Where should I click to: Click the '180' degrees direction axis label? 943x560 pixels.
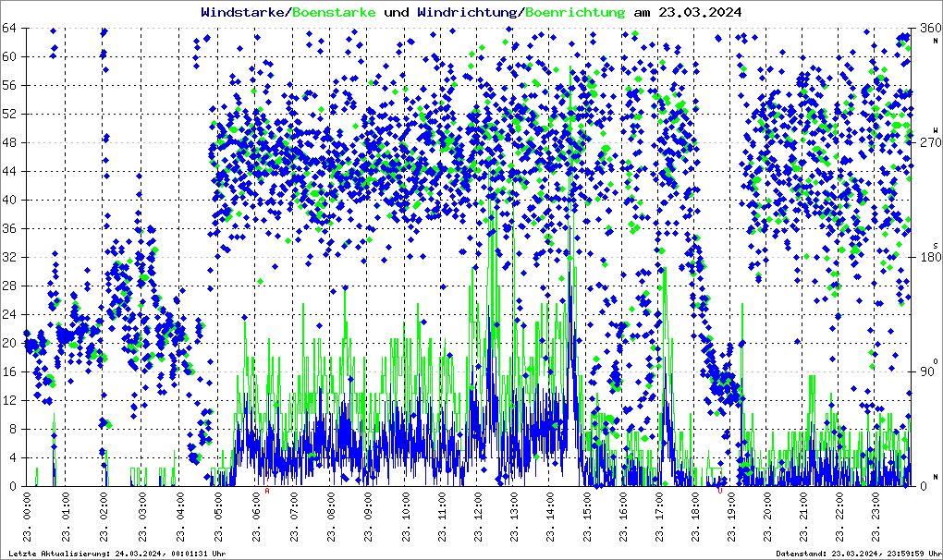[x=930, y=257]
